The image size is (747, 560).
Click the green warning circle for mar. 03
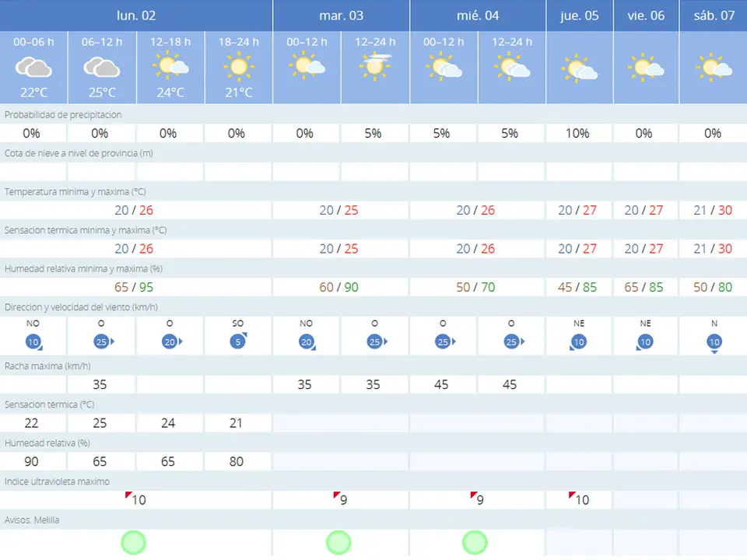tap(338, 542)
